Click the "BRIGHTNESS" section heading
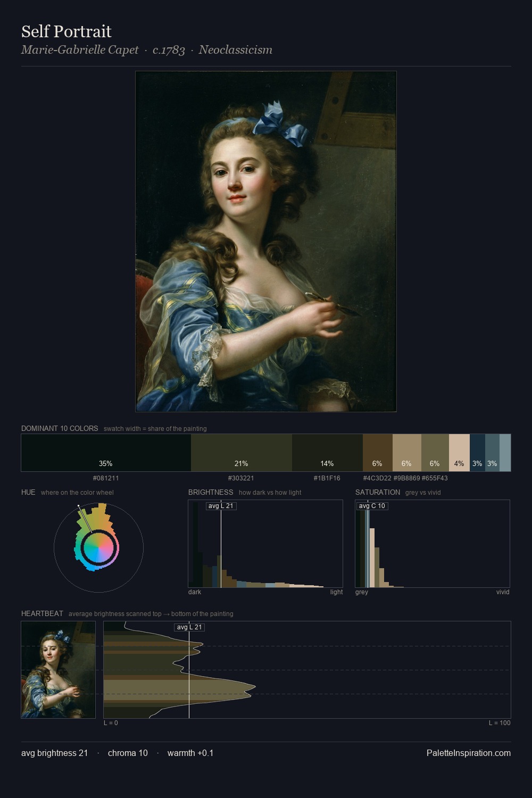 [211, 492]
